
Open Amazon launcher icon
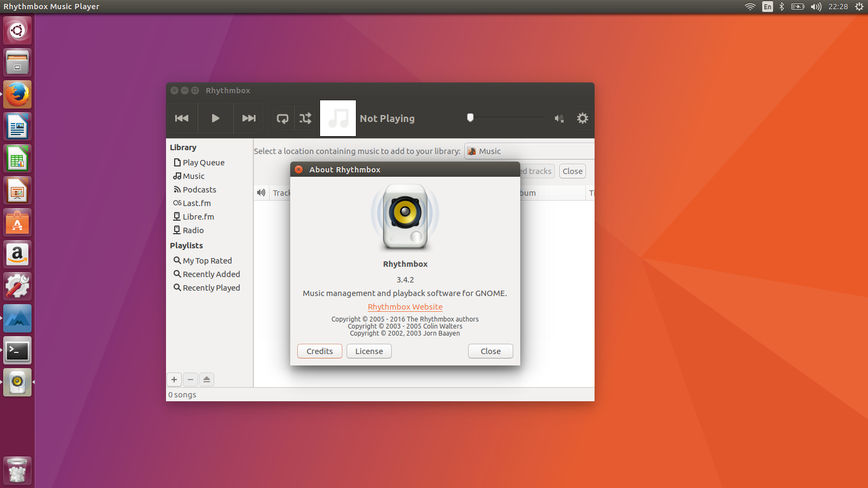[x=17, y=254]
